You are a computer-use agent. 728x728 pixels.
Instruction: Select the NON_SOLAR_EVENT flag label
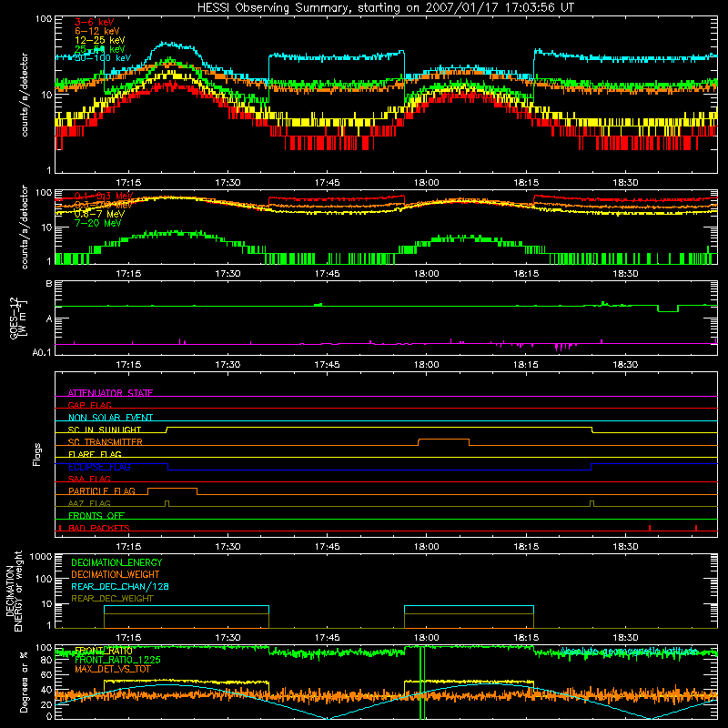110,418
